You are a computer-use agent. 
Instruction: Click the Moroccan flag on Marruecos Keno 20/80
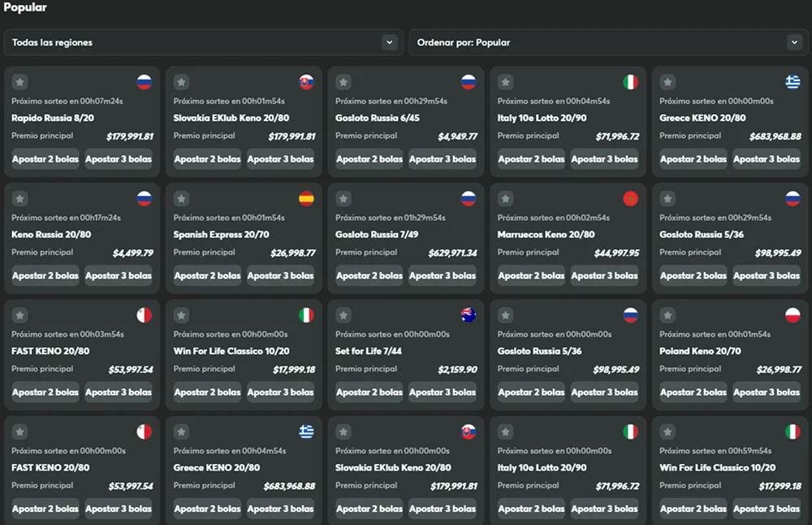pos(631,198)
